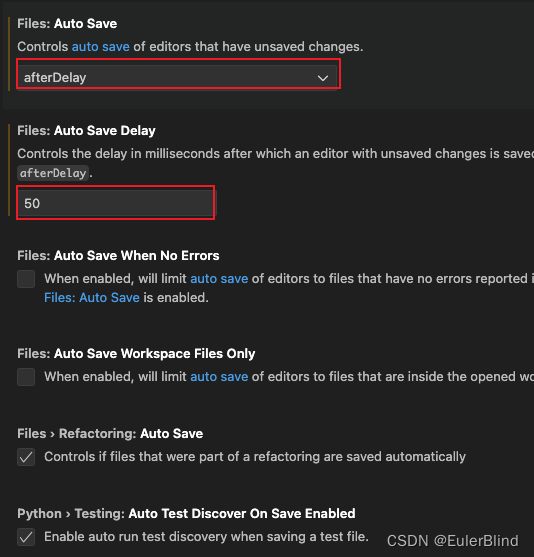The height and width of the screenshot is (557, 534).
Task: Select the Files: Auto Save Delay setting title
Action: 86,131
